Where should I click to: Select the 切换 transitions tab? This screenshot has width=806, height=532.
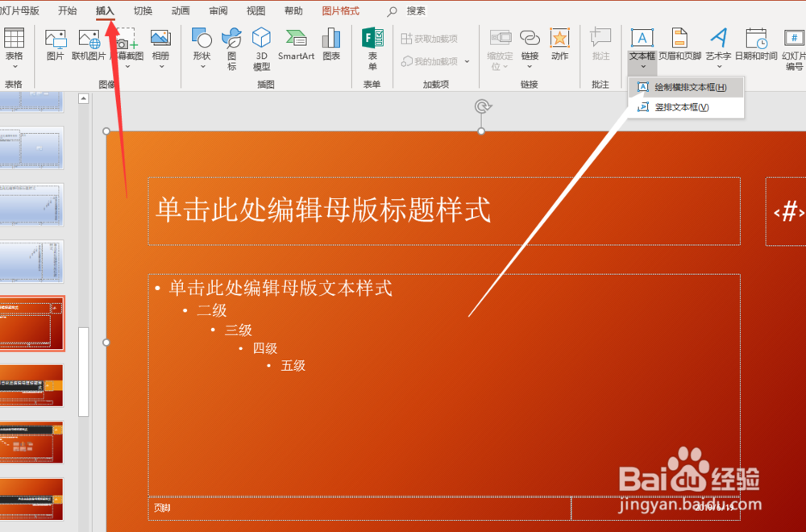tap(142, 10)
